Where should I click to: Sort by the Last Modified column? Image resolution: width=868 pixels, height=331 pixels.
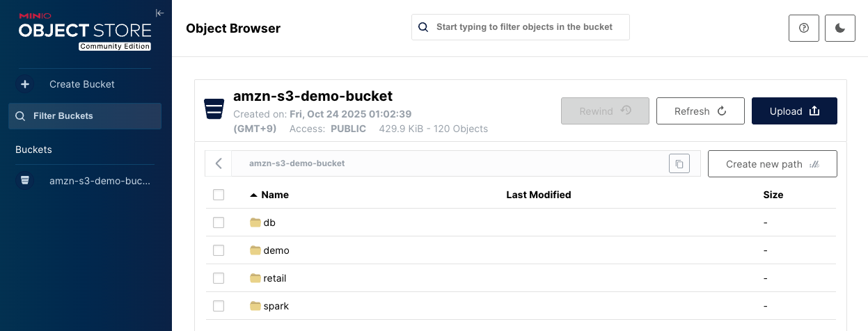538,195
